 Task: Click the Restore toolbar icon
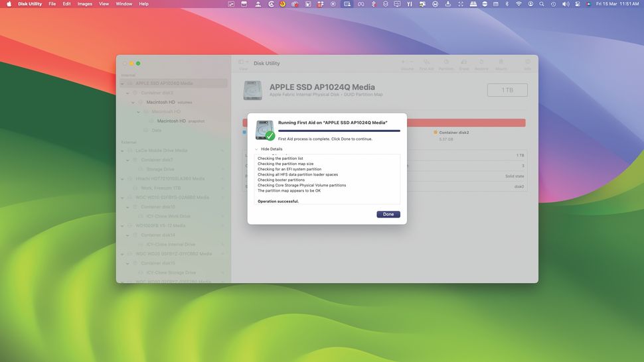click(x=481, y=62)
